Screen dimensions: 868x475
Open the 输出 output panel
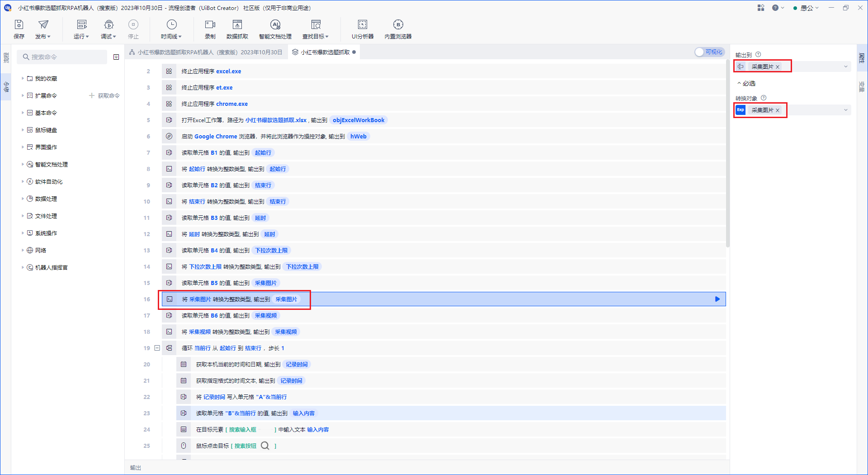click(136, 468)
